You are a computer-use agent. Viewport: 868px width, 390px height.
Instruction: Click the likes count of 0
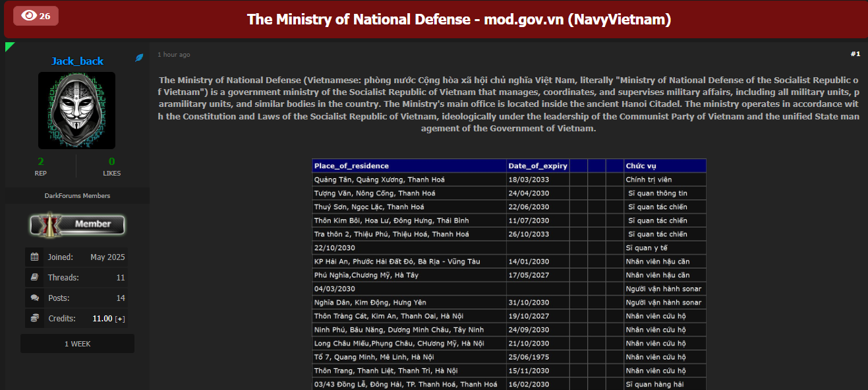(x=111, y=162)
